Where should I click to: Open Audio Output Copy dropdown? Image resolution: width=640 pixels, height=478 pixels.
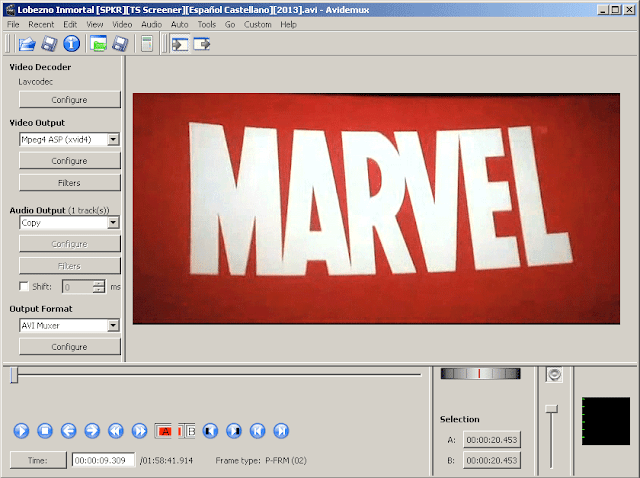click(x=69, y=223)
